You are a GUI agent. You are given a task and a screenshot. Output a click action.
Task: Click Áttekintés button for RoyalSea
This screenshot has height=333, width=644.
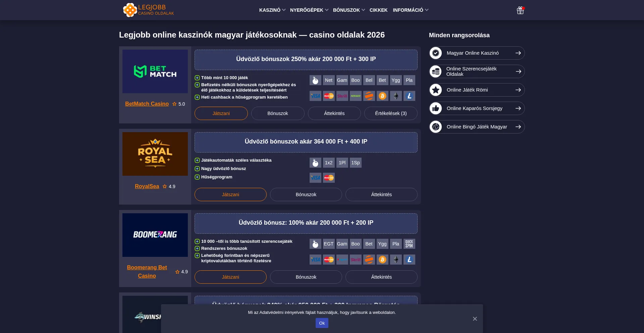[381, 195]
